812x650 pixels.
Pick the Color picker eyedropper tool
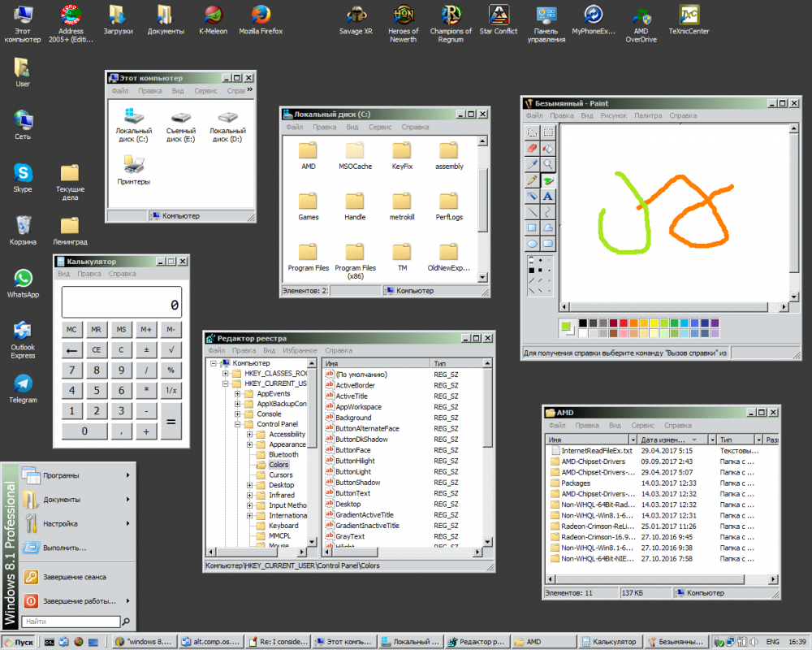tap(532, 164)
